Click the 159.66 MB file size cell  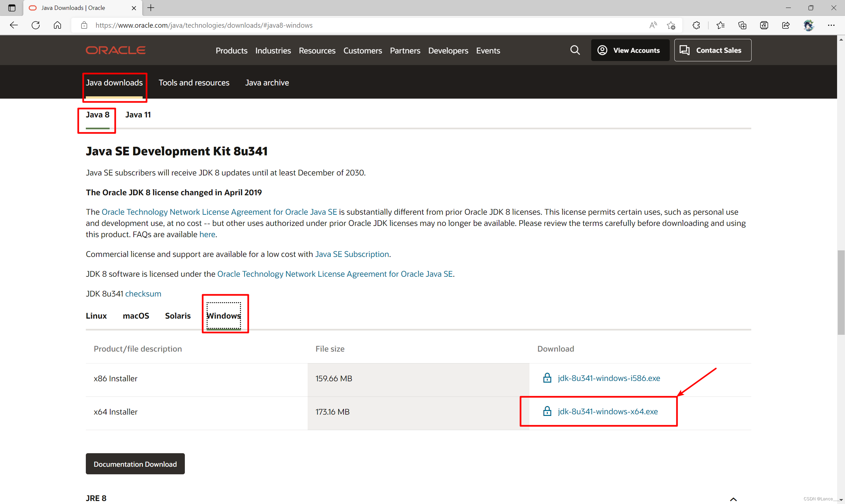(418, 380)
